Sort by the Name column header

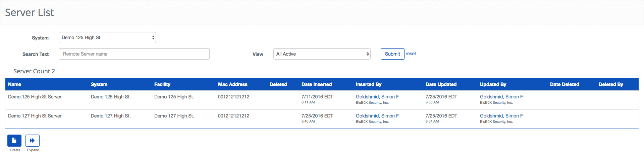click(15, 84)
